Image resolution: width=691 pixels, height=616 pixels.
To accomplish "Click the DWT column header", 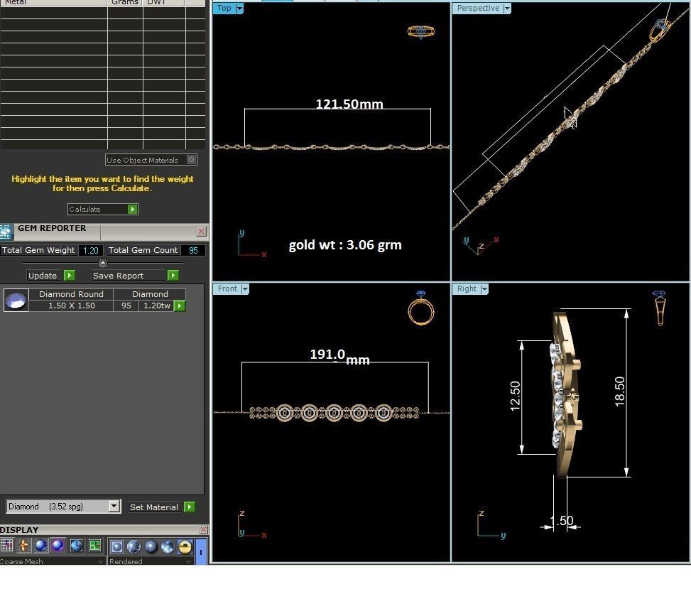I will 164,3.
